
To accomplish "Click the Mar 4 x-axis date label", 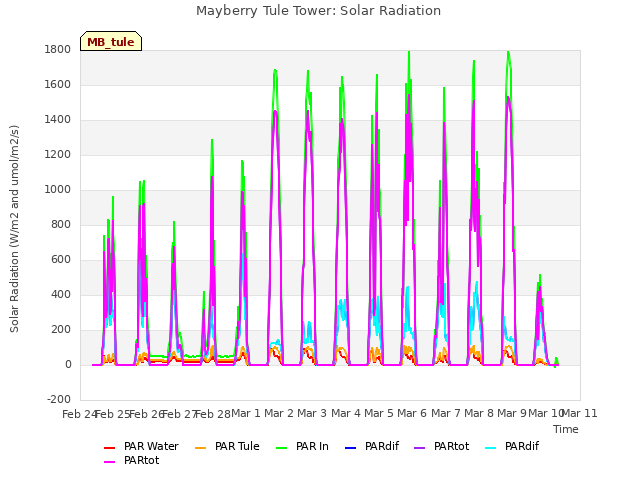I will 346,413.
